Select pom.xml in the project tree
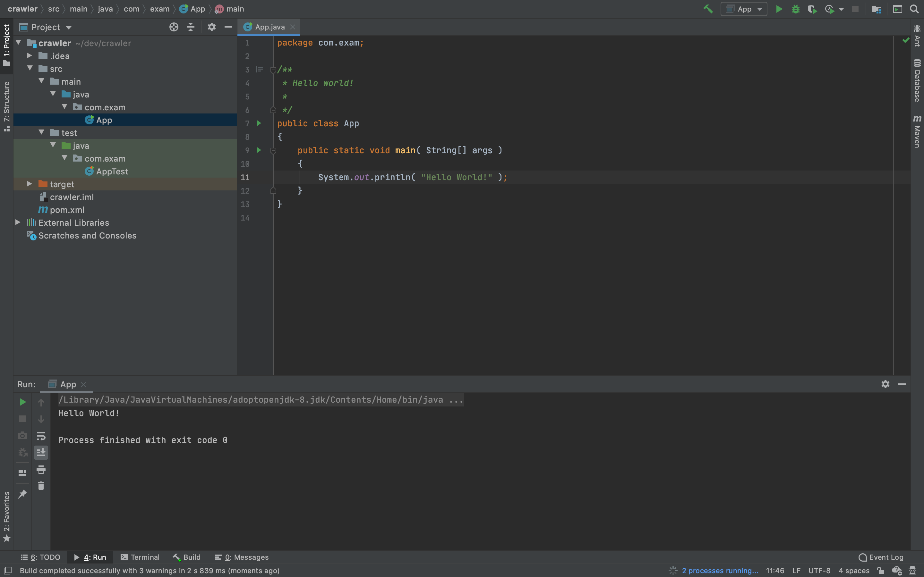 click(67, 210)
